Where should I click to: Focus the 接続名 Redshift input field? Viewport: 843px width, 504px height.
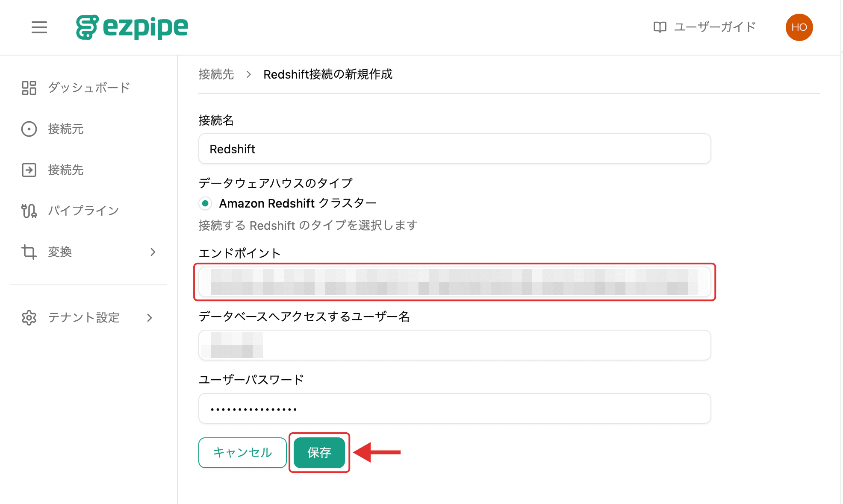[454, 149]
